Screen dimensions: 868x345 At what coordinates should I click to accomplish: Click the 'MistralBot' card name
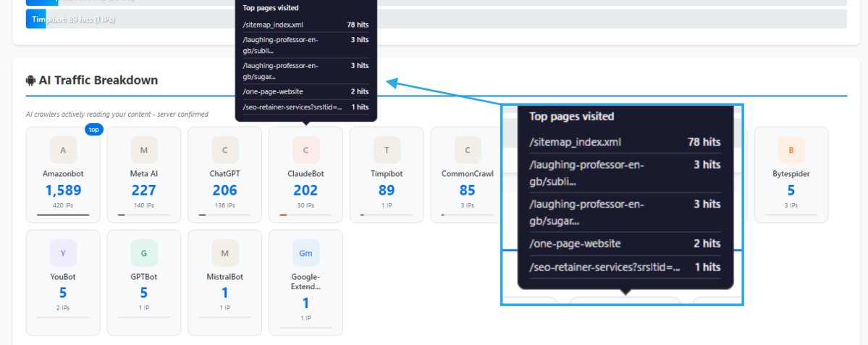224,276
